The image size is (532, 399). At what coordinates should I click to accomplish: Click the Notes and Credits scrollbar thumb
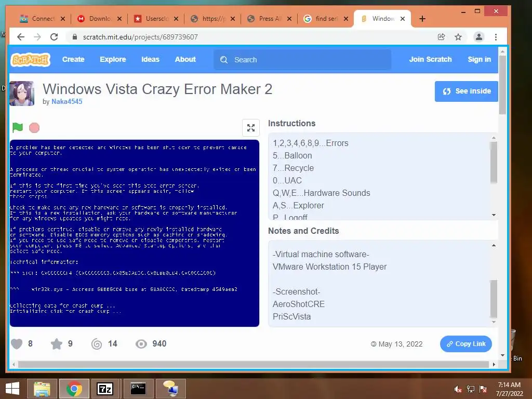tap(494, 299)
